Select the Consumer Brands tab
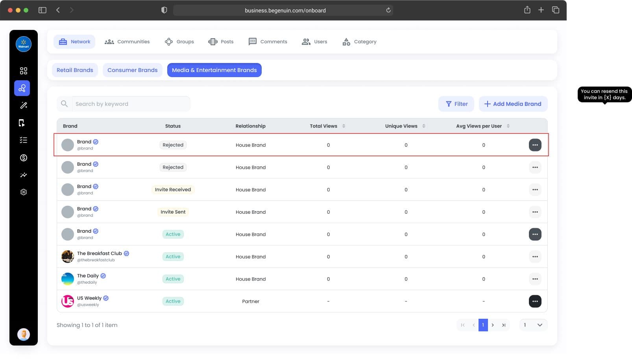Screen dimensions: 632x364 point(132,70)
